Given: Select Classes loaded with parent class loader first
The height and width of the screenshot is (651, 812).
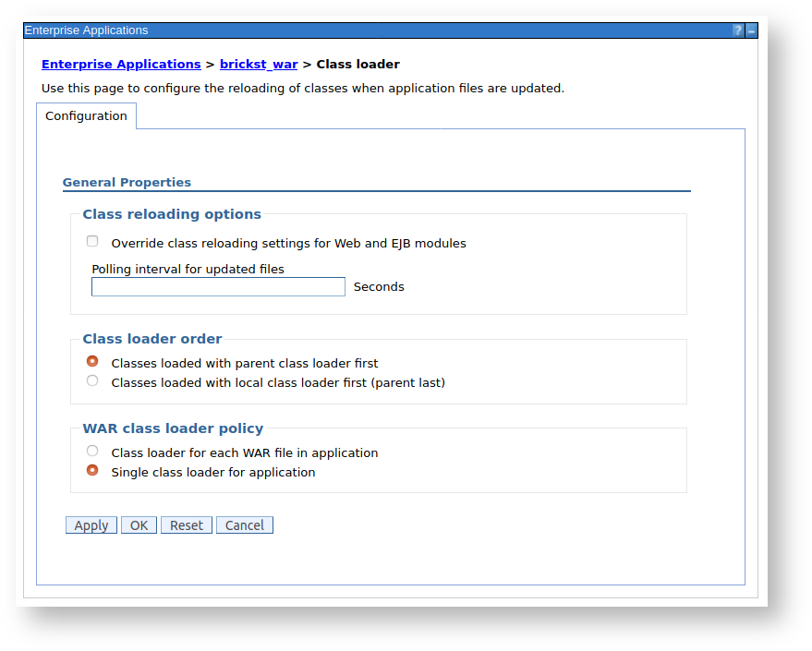Looking at the screenshot, I should (x=92, y=362).
